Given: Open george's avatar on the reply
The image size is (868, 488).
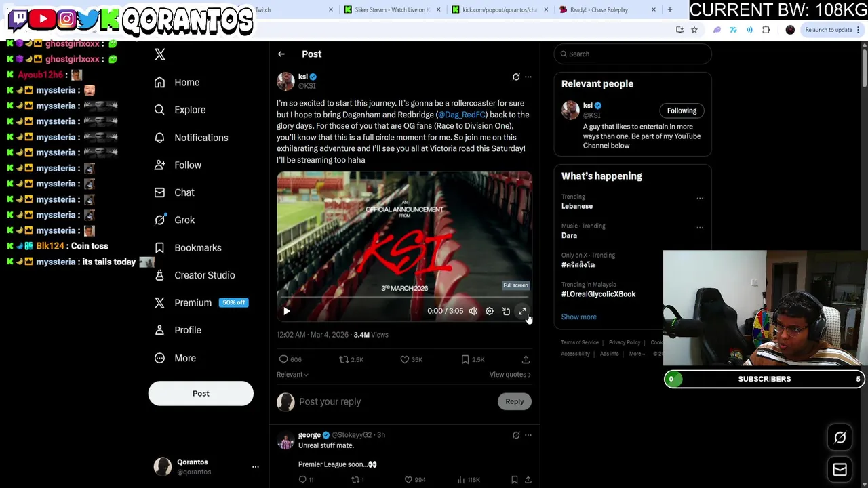Looking at the screenshot, I should click(285, 441).
